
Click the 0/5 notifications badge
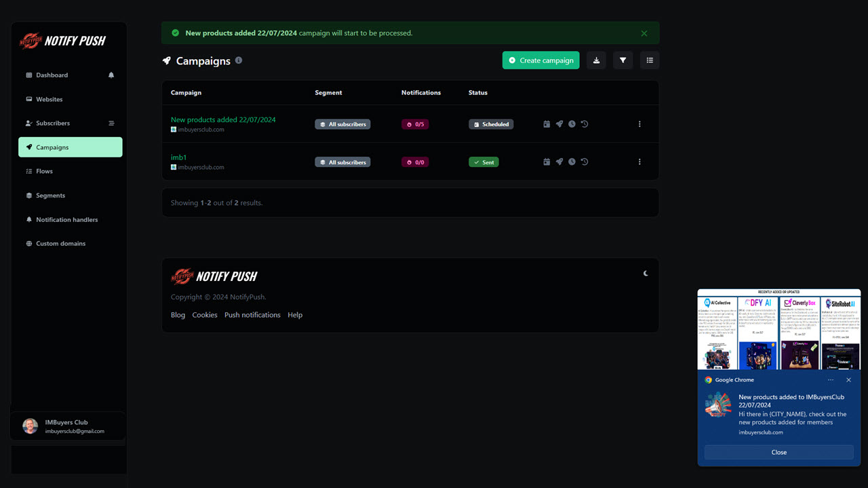pos(415,124)
